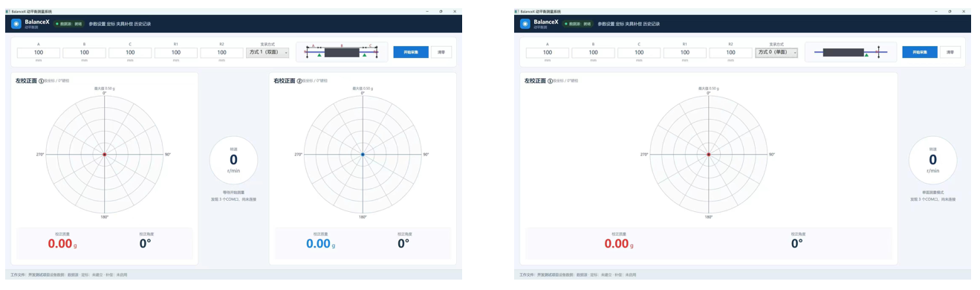This screenshot has height=290, width=980.
Task: Focus the A value field, 方式 1 window
Action: pos(38,53)
